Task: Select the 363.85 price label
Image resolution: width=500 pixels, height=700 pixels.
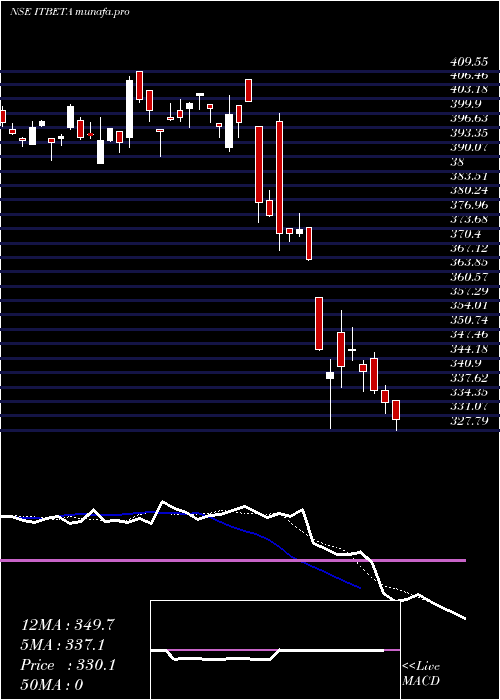Action: pyautogui.click(x=468, y=262)
